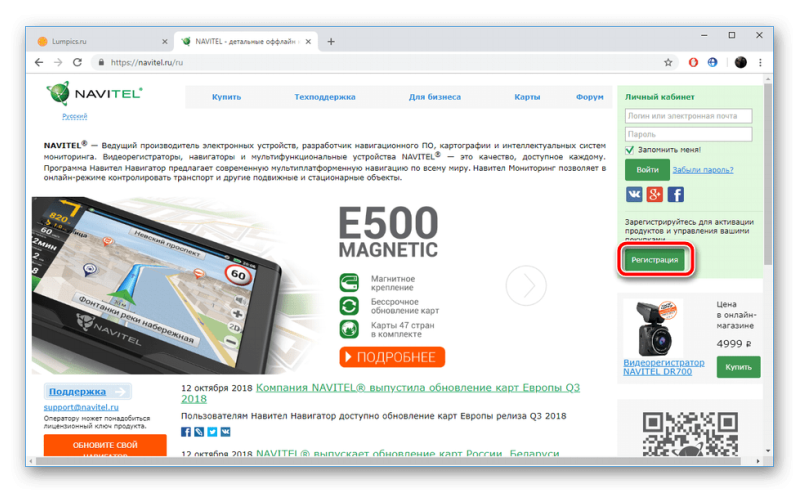Image resolution: width=800 pixels, height=493 pixels.
Task: Open the Для бизнеса menu item
Action: [x=434, y=97]
